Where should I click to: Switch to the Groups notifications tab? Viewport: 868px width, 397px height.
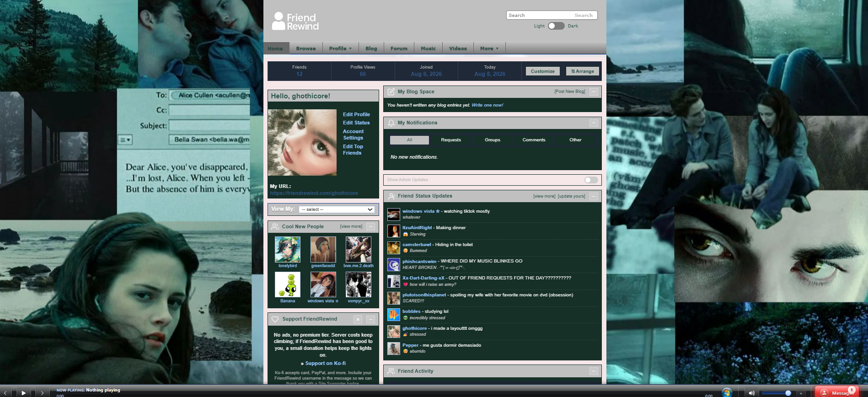tap(493, 140)
